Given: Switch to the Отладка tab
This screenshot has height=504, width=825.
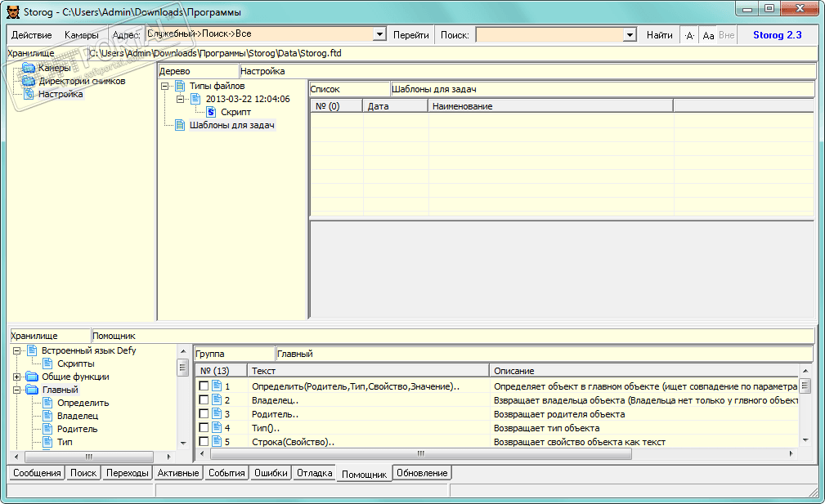Looking at the screenshot, I should coord(315,473).
